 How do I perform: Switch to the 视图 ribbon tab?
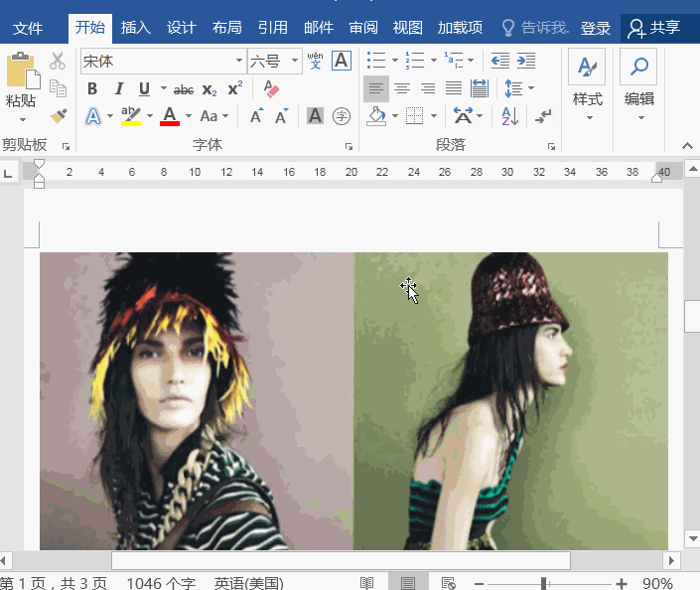(407, 28)
